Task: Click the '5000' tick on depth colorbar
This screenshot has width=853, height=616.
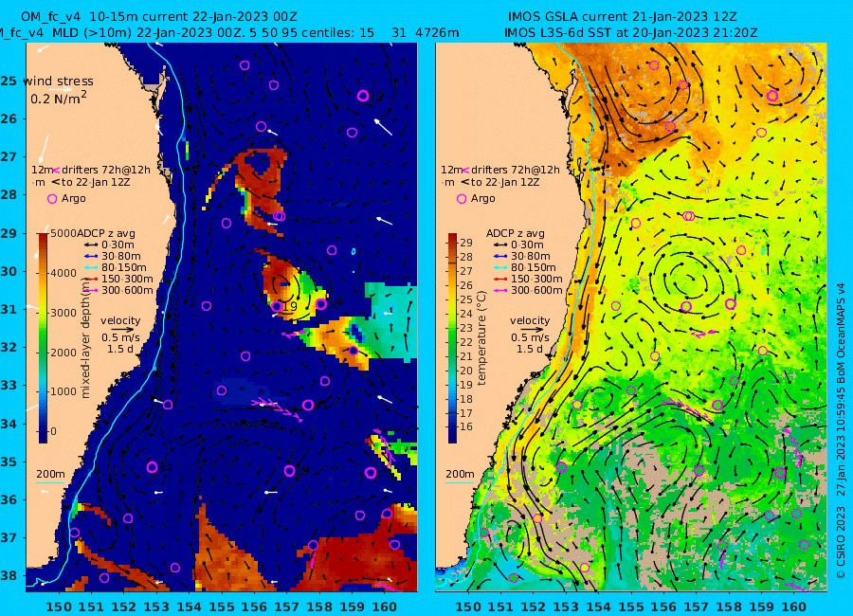Action: [64, 233]
